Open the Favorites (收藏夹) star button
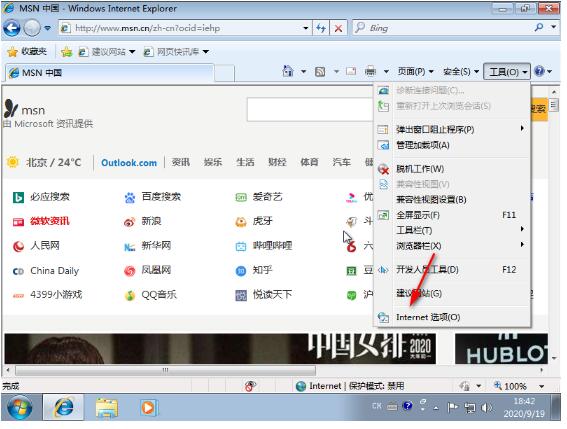Image resolution: width=567 pixels, height=429 pixels. [27, 52]
